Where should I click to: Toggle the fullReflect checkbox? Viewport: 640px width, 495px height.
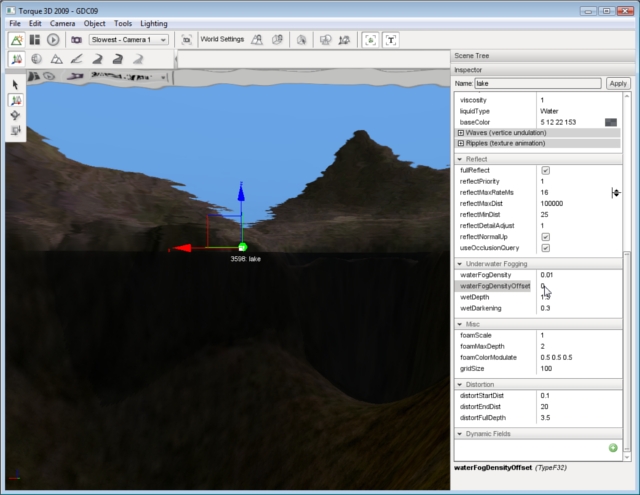tap(545, 170)
